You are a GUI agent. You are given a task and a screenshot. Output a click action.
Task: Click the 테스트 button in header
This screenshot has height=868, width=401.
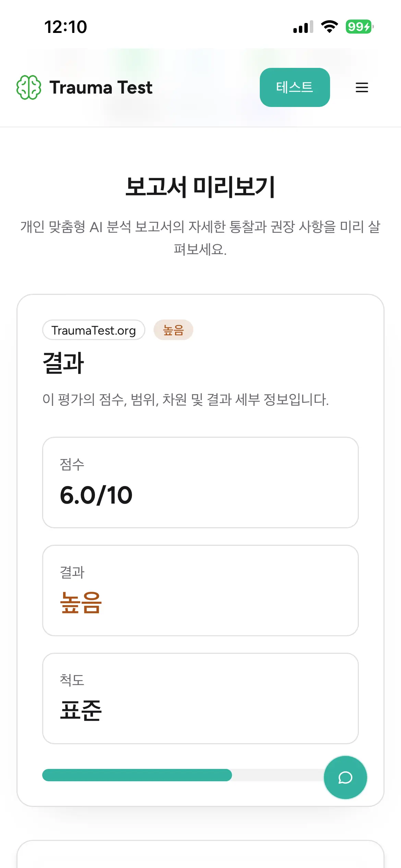[295, 87]
